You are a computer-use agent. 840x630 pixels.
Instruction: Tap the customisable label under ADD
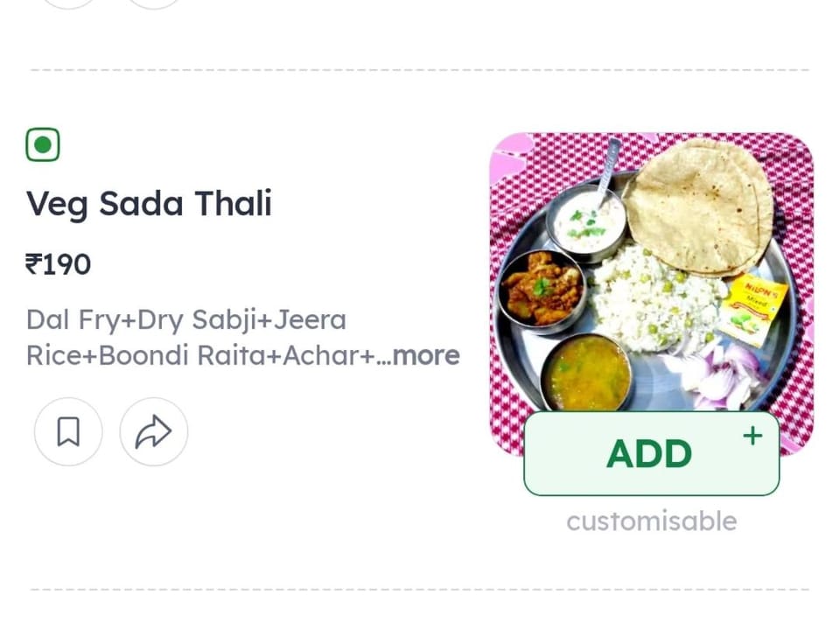click(x=651, y=521)
